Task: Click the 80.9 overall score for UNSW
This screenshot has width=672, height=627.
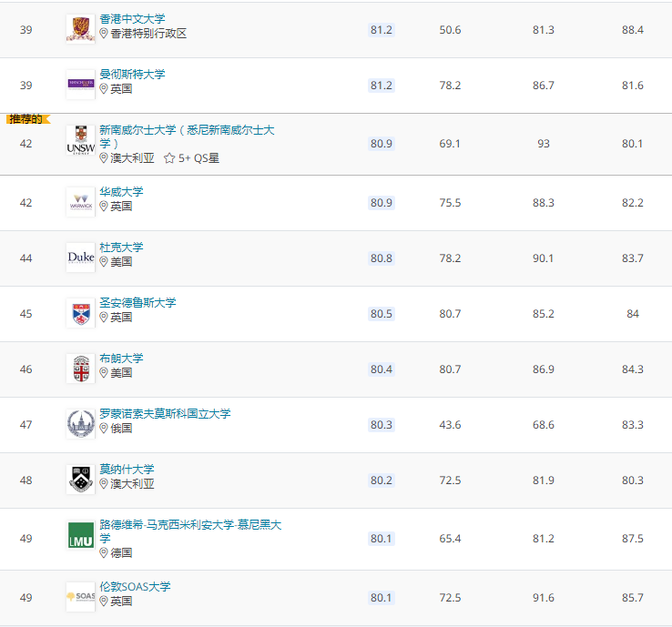Action: (382, 144)
